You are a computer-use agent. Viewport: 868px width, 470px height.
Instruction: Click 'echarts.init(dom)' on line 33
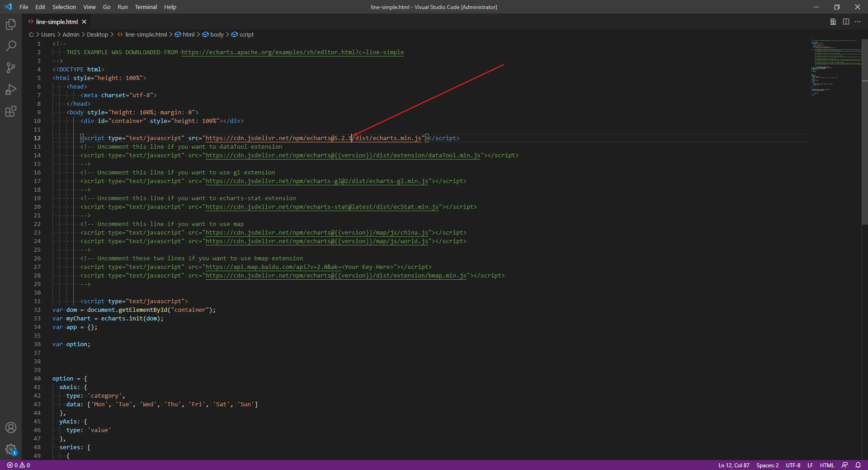pos(130,319)
